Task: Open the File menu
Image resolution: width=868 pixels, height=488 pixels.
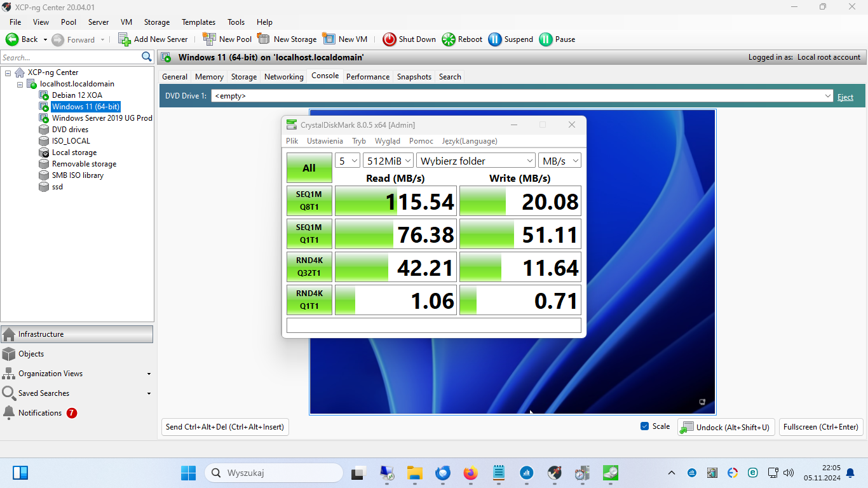Action: tap(15, 22)
